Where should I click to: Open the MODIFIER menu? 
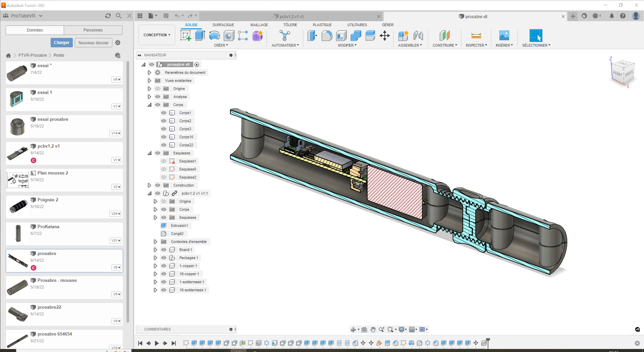tap(347, 45)
